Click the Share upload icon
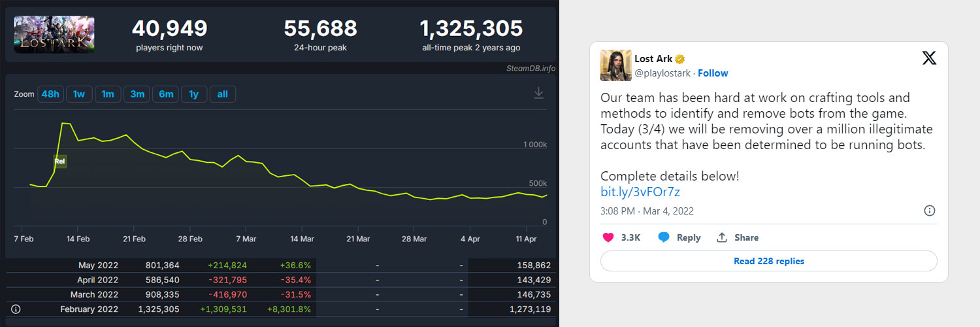 pyautogui.click(x=722, y=237)
